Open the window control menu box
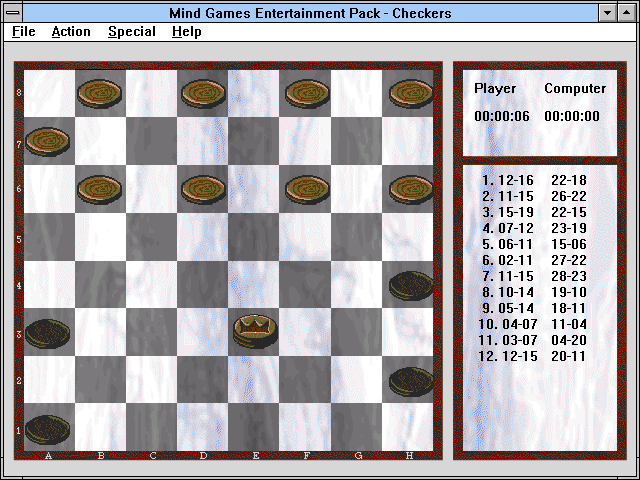 click(13, 13)
